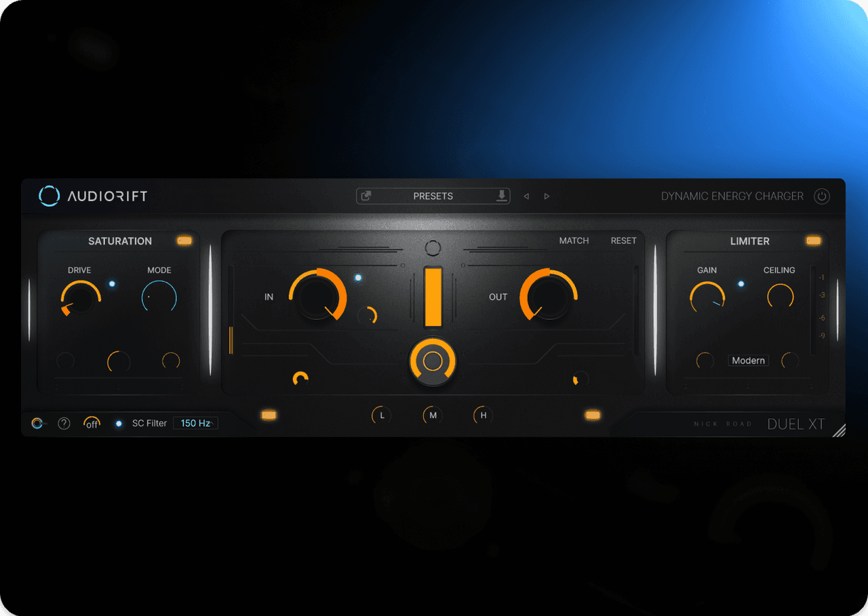Select the H band button
This screenshot has width=868, height=616.
[x=484, y=415]
